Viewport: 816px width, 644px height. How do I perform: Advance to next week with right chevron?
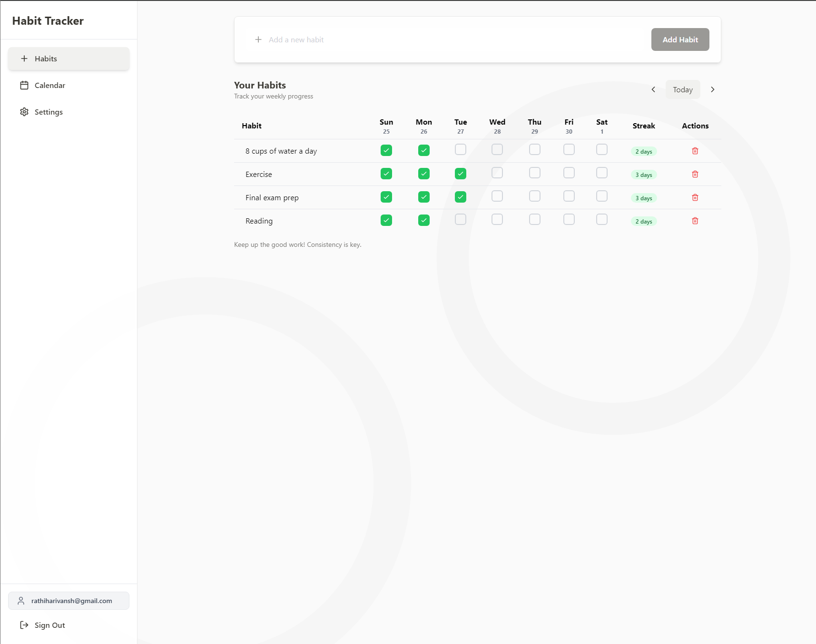pyautogui.click(x=712, y=89)
